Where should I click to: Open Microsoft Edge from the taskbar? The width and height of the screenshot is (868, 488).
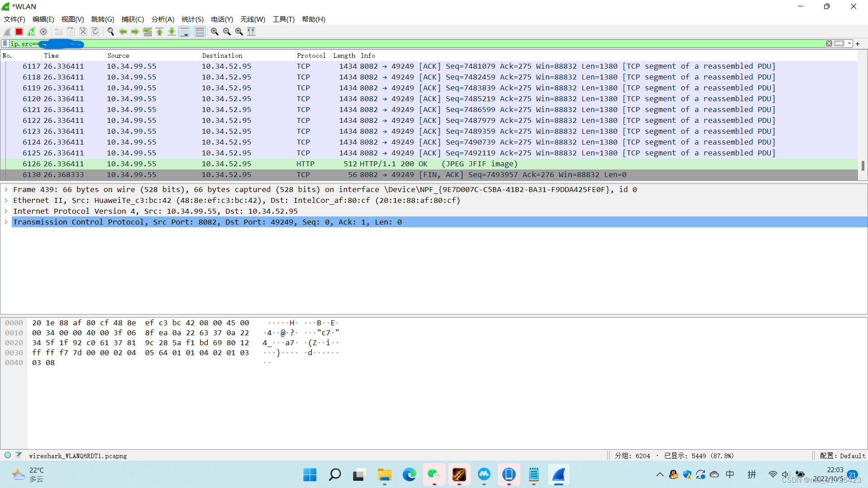point(410,475)
